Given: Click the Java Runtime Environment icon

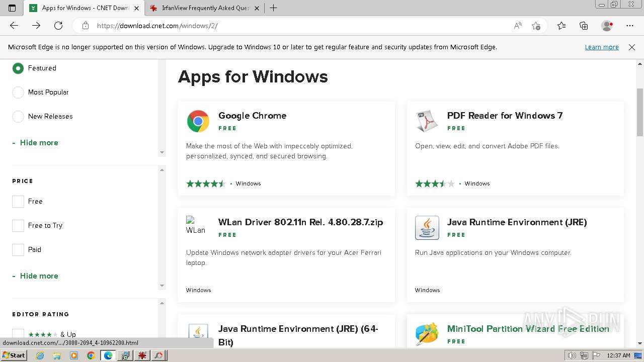Looking at the screenshot, I should point(427,228).
